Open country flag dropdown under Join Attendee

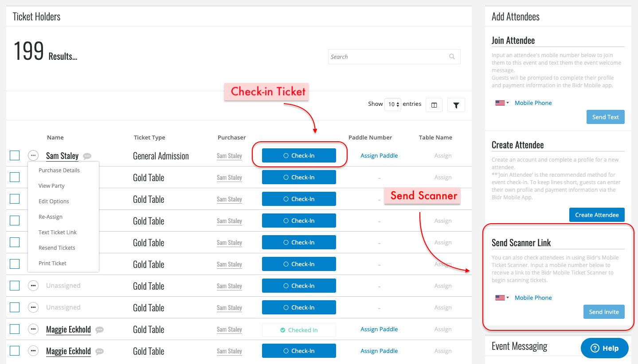[502, 103]
